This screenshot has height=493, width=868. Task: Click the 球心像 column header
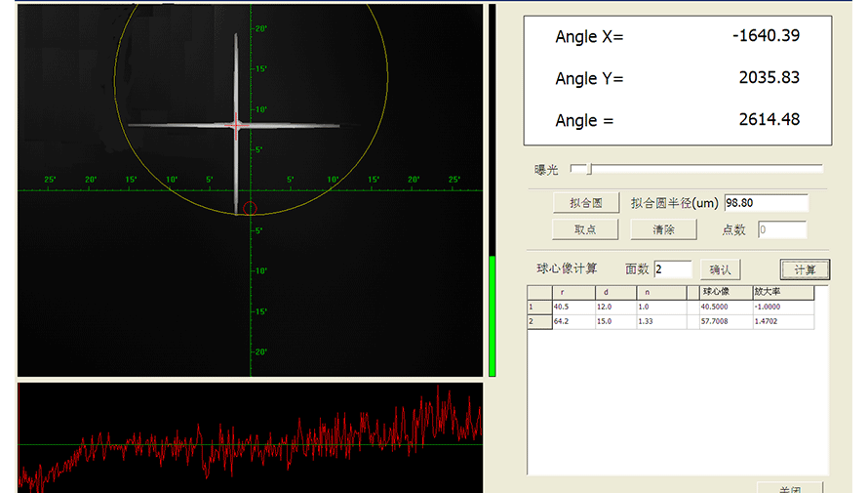coord(726,292)
